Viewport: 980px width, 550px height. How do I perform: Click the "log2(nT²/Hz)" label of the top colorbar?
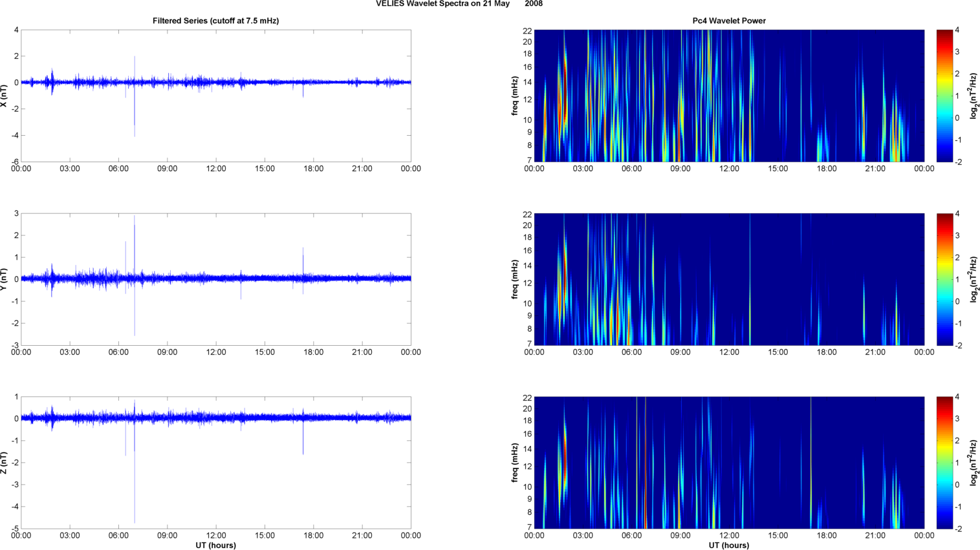pos(974,96)
